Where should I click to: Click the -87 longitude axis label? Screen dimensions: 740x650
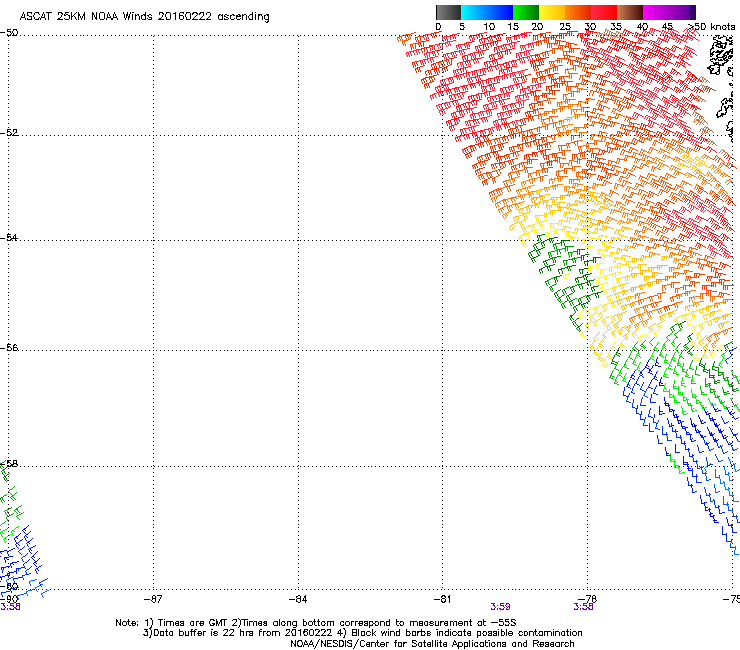point(153,599)
